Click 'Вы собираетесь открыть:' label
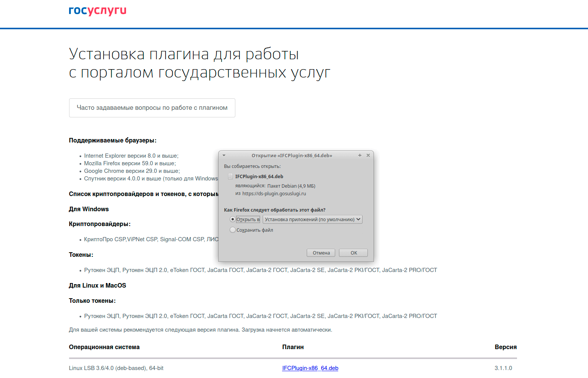This screenshot has height=378, width=588. point(252,166)
